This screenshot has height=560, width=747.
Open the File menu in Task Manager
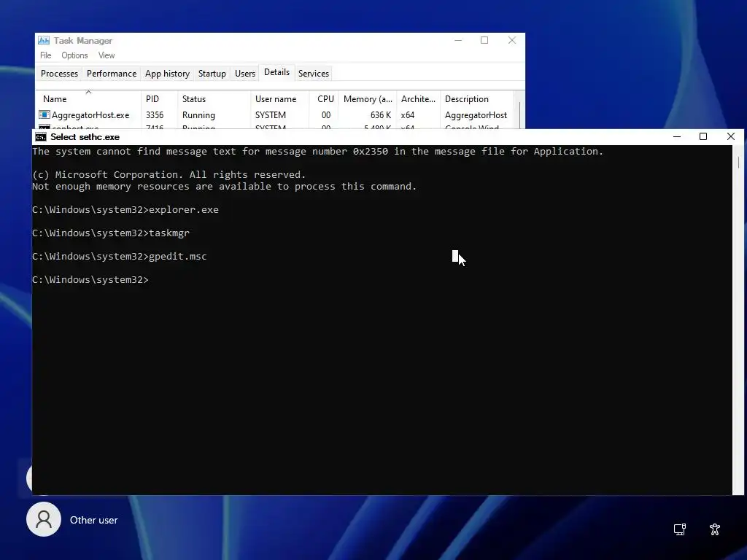[x=46, y=55]
